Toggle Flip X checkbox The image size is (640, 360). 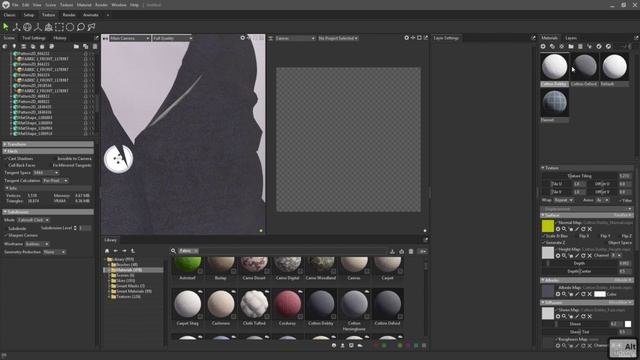(x=576, y=236)
